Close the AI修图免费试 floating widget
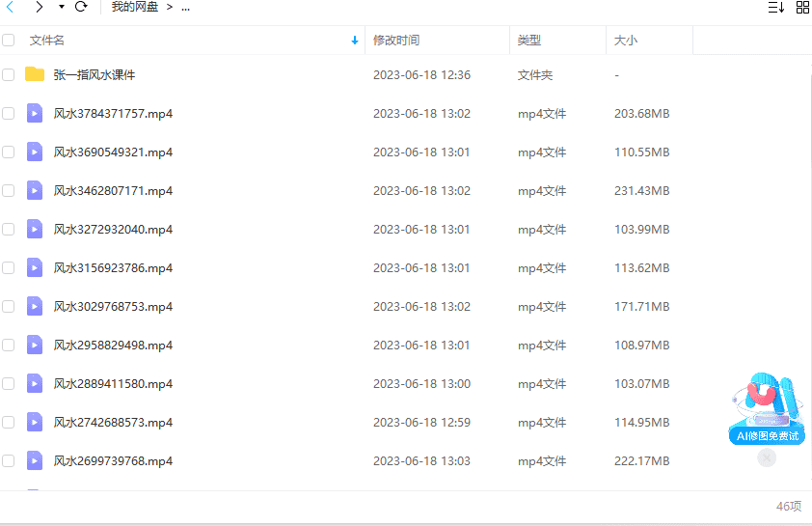The width and height of the screenshot is (812, 526). coord(767,458)
